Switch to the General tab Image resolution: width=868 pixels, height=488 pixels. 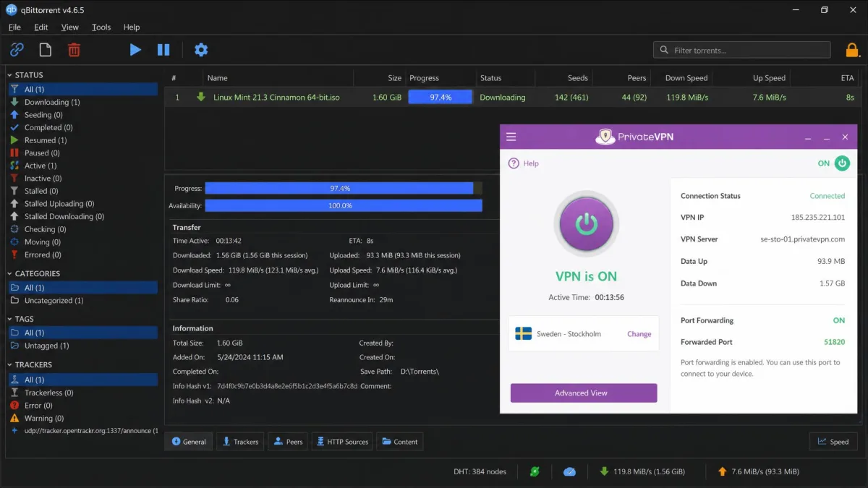click(189, 442)
